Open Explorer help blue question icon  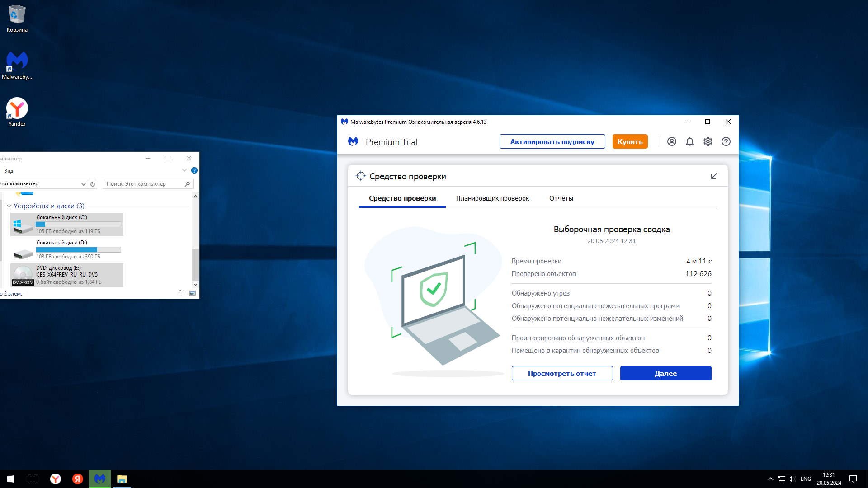coord(194,170)
